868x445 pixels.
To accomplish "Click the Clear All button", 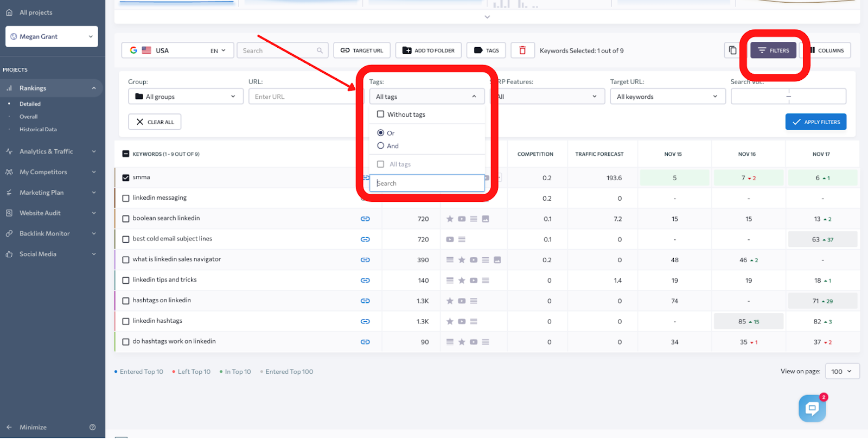I will 155,122.
